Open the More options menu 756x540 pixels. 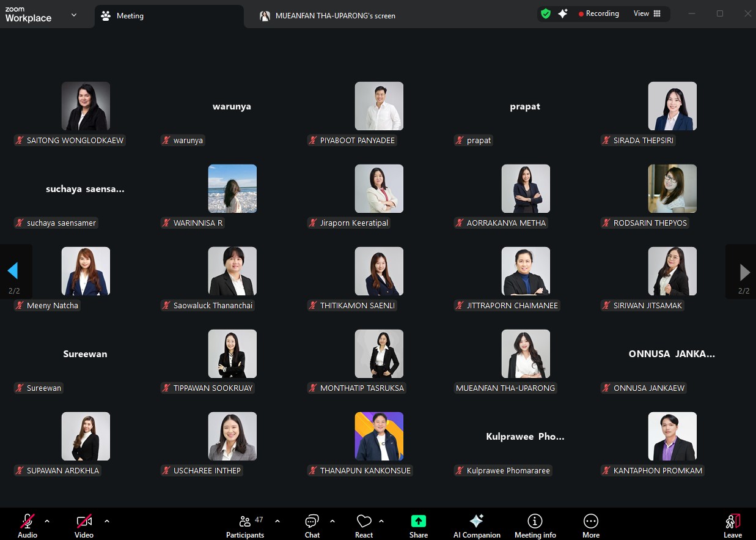[x=590, y=525]
